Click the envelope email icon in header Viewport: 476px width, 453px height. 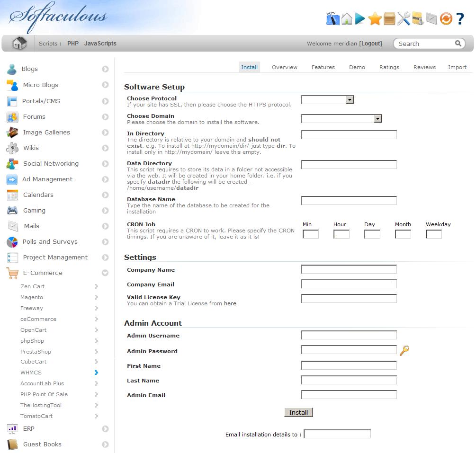431,19
